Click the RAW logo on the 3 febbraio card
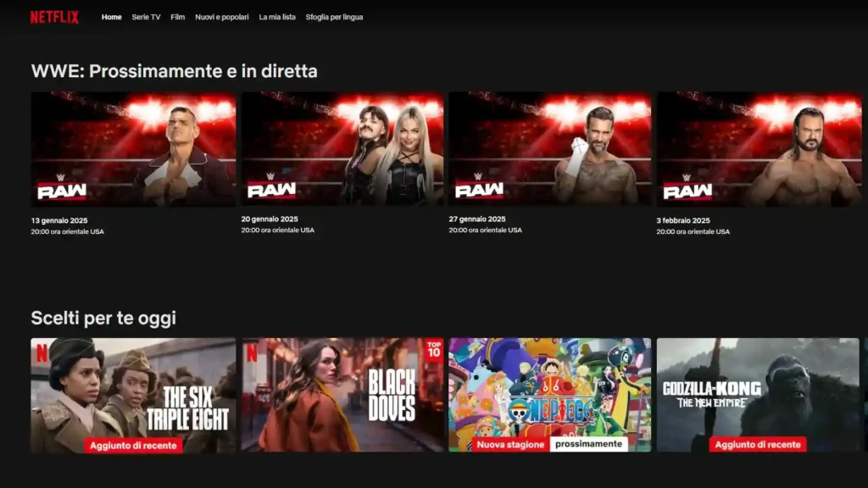Viewport: 868px width, 488px height. [x=687, y=187]
